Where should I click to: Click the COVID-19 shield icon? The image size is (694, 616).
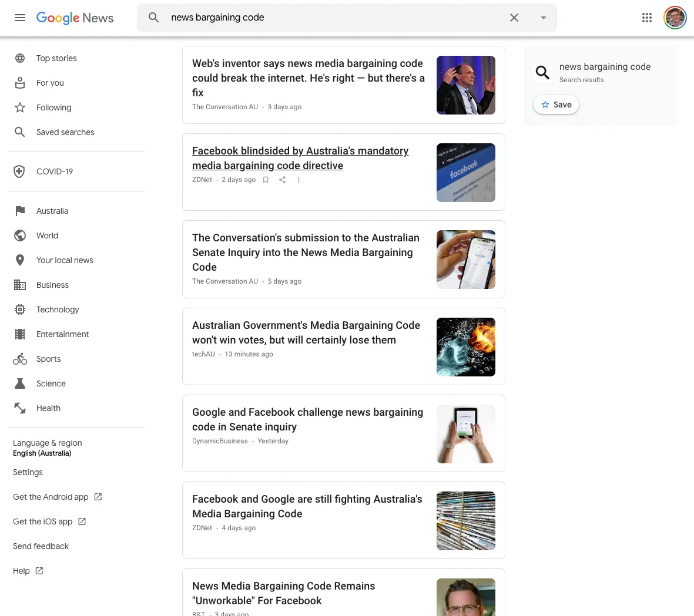click(x=19, y=171)
